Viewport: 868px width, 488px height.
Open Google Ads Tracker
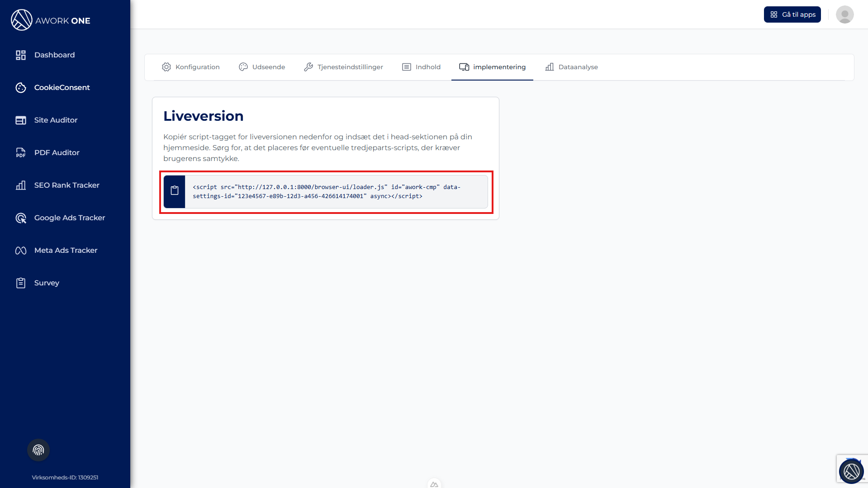coord(69,218)
